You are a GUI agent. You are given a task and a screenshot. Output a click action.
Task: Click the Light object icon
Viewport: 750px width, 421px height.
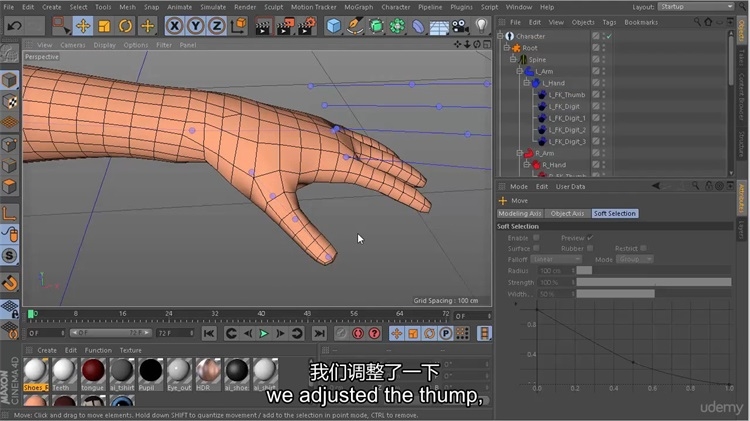click(481, 25)
